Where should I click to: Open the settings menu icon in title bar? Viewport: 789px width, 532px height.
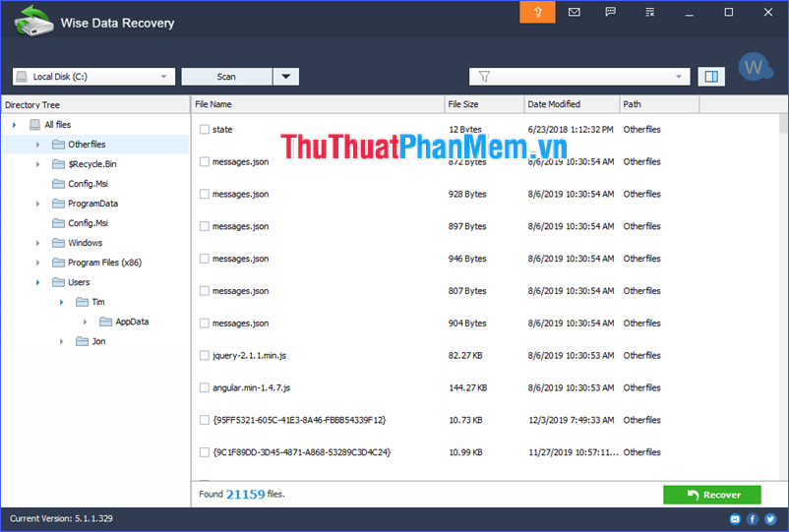tap(649, 12)
